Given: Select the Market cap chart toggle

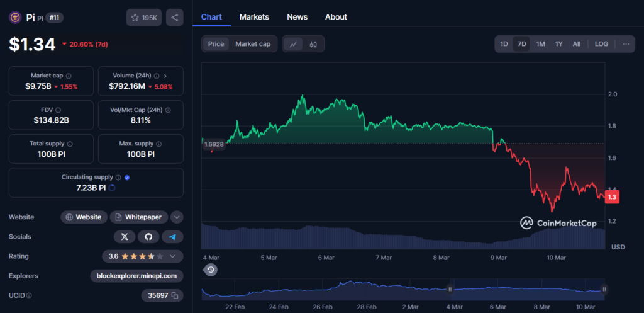Looking at the screenshot, I should point(253,44).
